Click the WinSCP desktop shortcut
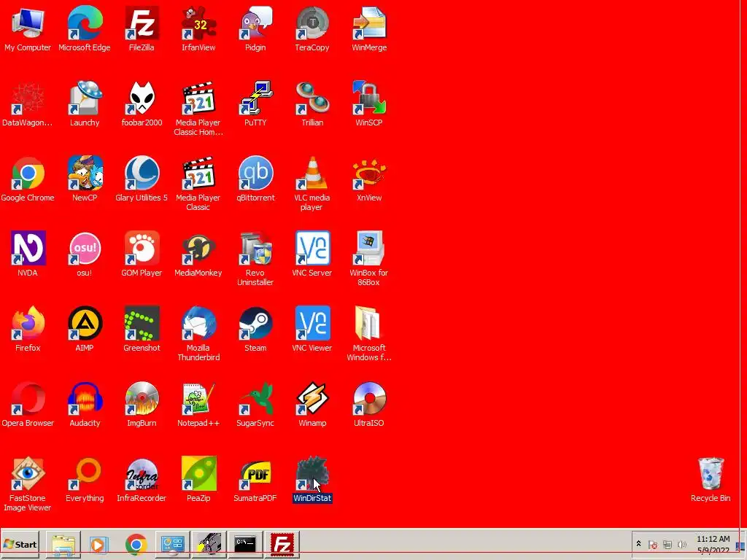747x560 pixels. [369, 98]
